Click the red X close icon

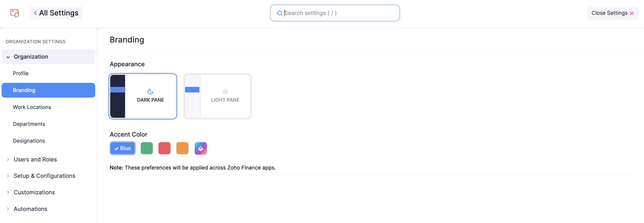pos(631,13)
